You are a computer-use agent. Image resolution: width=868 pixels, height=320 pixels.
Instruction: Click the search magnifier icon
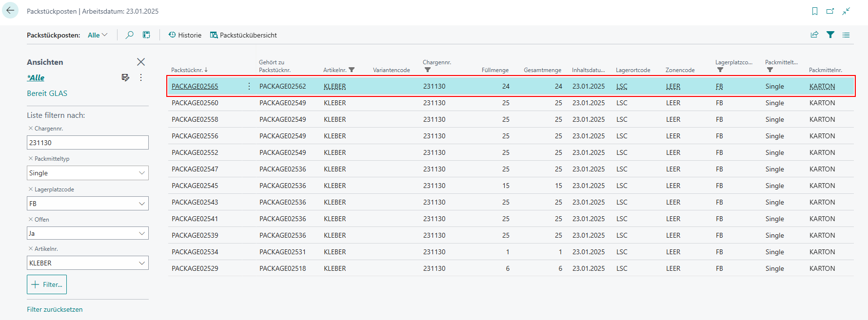tap(129, 35)
